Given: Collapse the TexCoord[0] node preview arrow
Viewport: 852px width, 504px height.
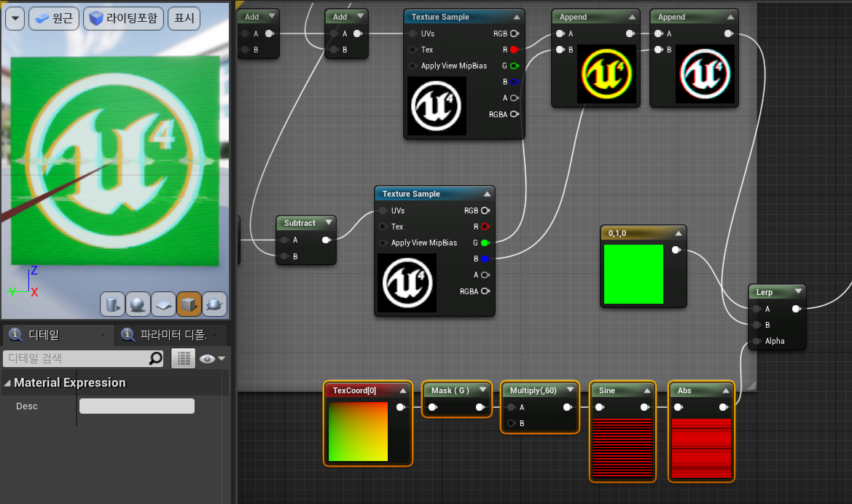Looking at the screenshot, I should pos(403,390).
